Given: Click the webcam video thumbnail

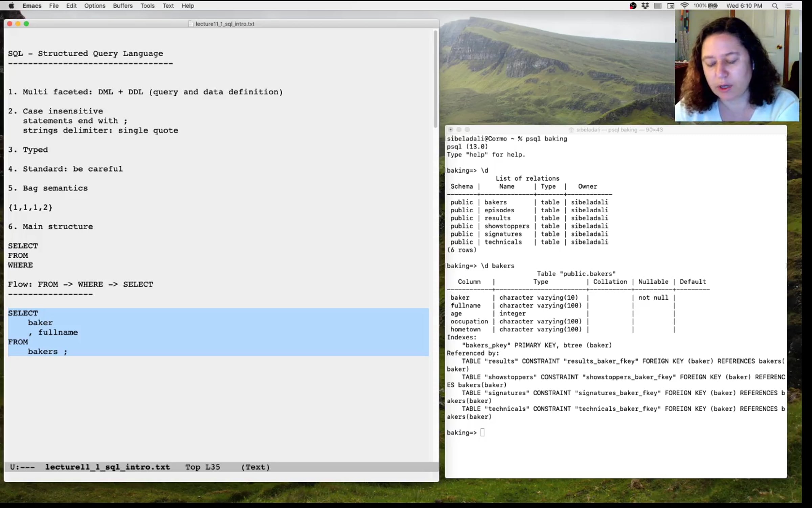Looking at the screenshot, I should (737, 65).
